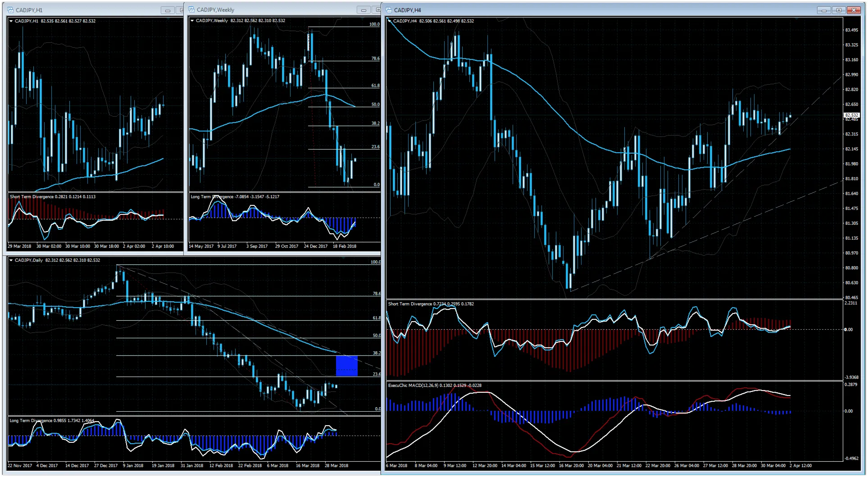This screenshot has height=477, width=868.
Task: Click the CADJPY,H4 window icon
Action: (x=389, y=10)
